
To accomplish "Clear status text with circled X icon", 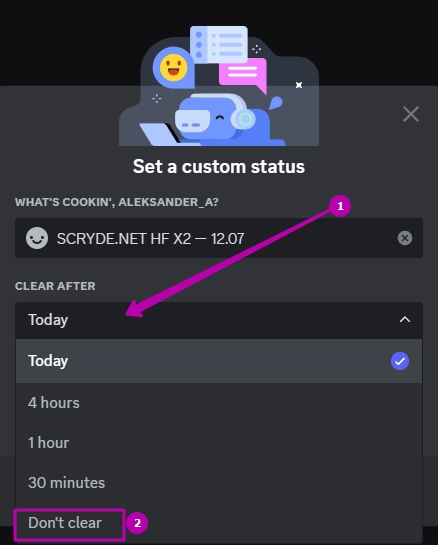I will coord(405,238).
